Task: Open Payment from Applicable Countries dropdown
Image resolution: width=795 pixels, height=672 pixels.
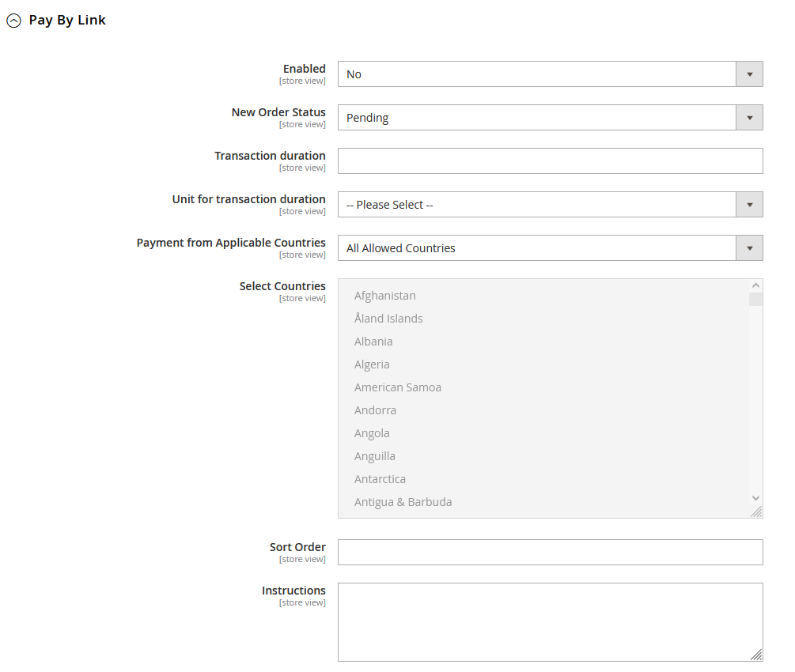Action: pyautogui.click(x=550, y=248)
